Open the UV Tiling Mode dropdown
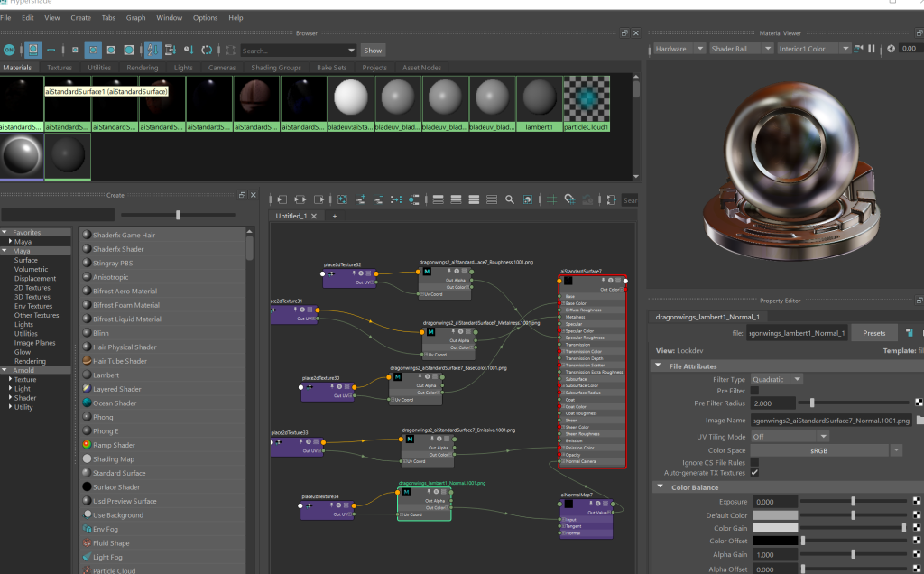The image size is (924, 574). pos(790,437)
